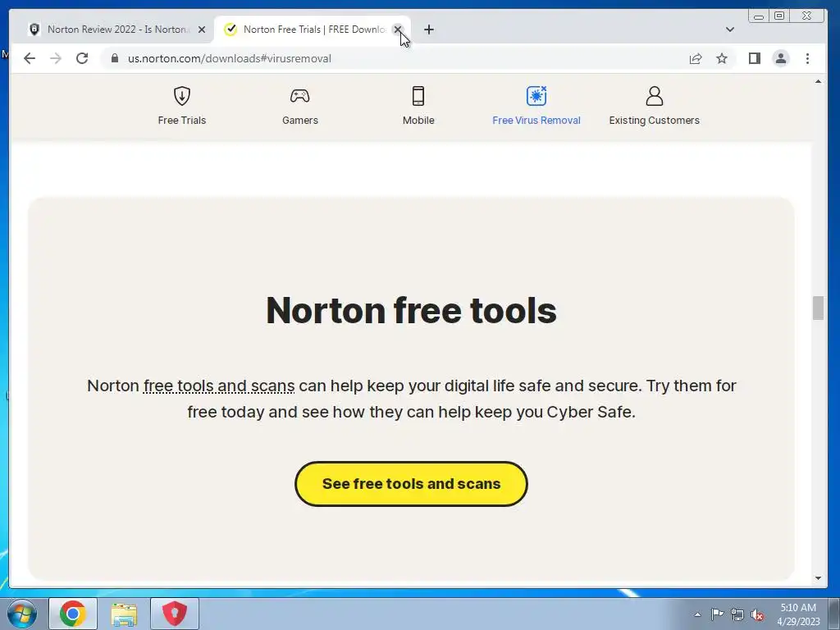The width and height of the screenshot is (840, 630).
Task: Click the See free tools and scans button
Action: [412, 484]
